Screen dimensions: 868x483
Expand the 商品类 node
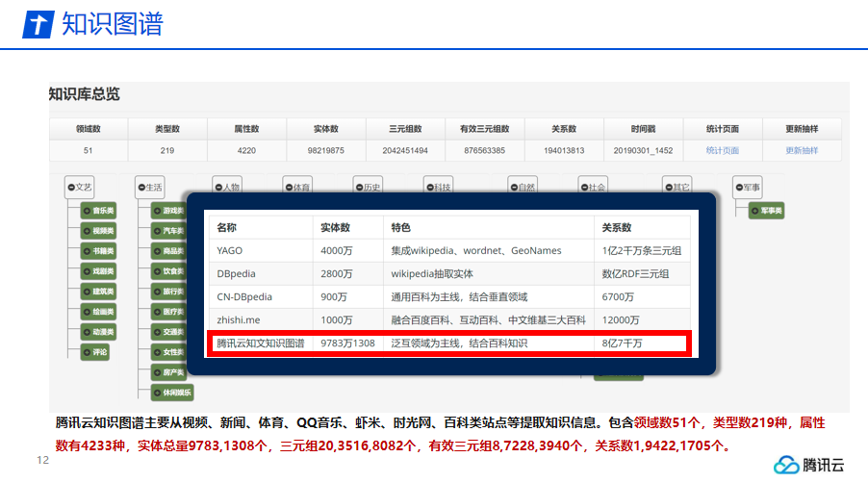157,251
